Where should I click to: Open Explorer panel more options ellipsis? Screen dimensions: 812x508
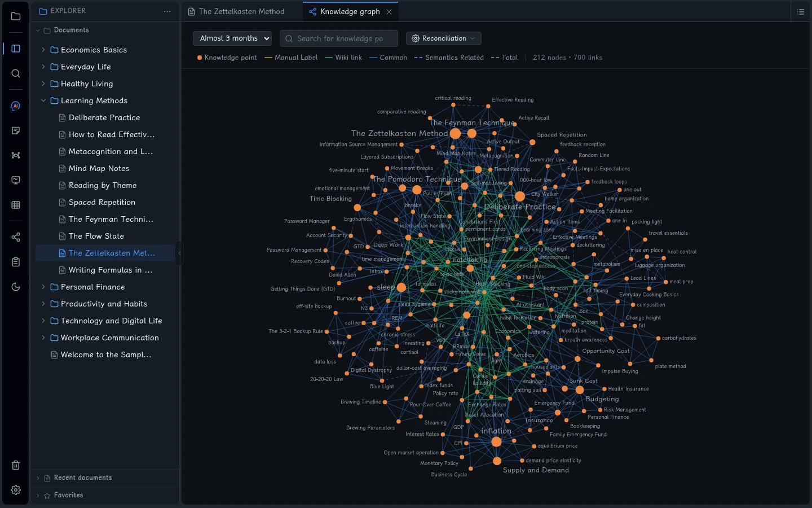pos(167,11)
